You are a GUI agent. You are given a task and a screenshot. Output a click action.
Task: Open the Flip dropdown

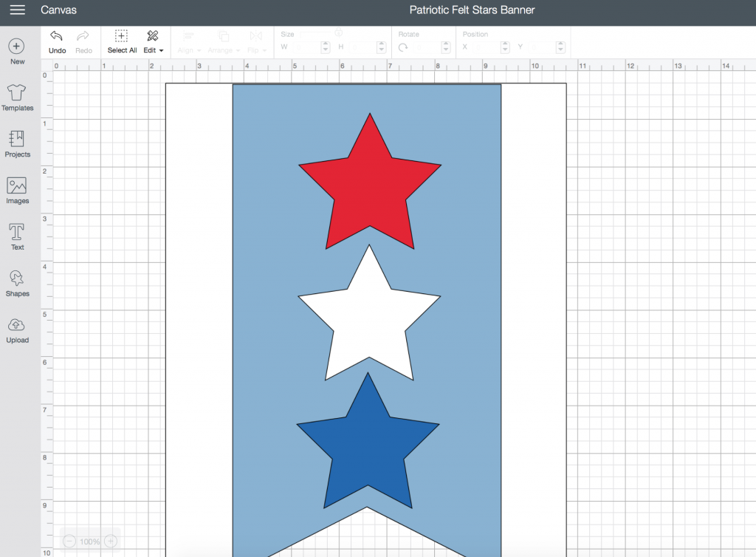[256, 42]
